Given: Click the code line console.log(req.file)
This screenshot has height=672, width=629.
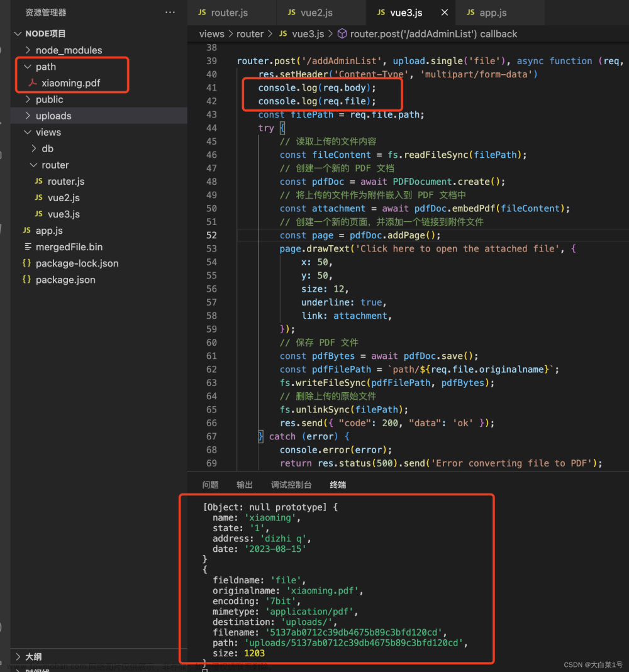Looking at the screenshot, I should (317, 101).
